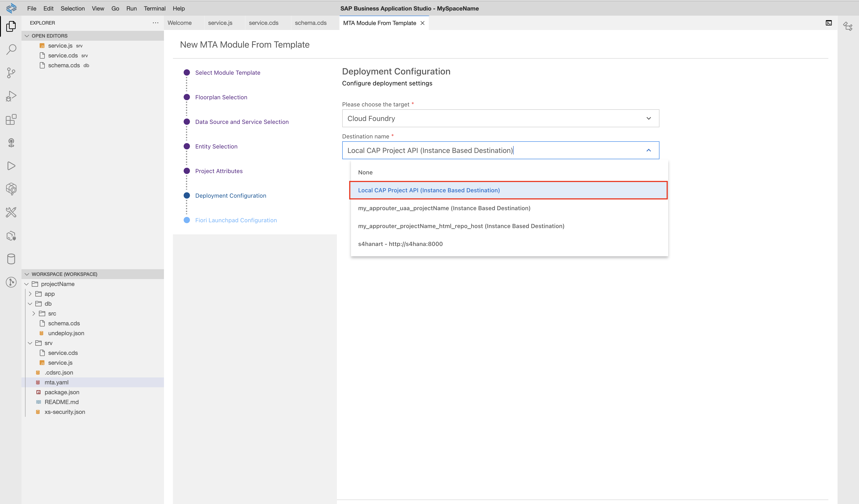Collapse the projectName folder
Viewport: 859px width, 504px height.
pyautogui.click(x=27, y=284)
